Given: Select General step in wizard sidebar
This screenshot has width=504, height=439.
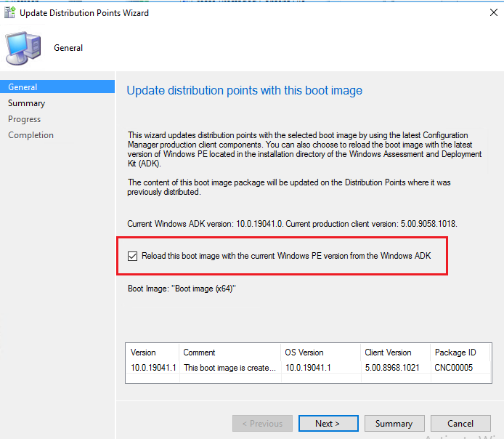Looking at the screenshot, I should [57, 86].
